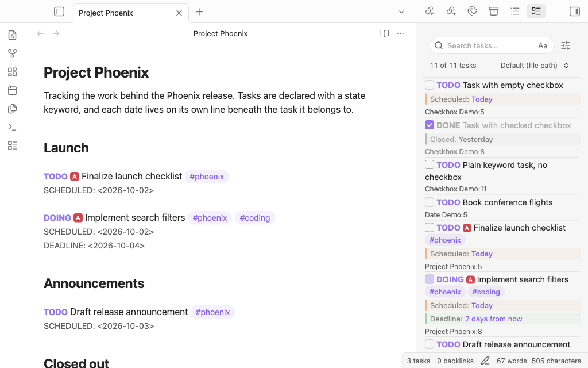
Task: Click 67 words status bar count
Action: (x=512, y=361)
